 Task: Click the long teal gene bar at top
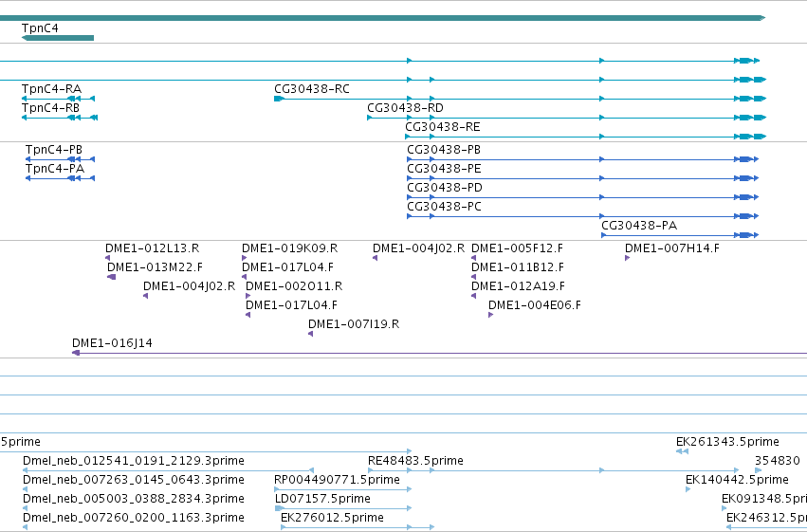click(383, 18)
